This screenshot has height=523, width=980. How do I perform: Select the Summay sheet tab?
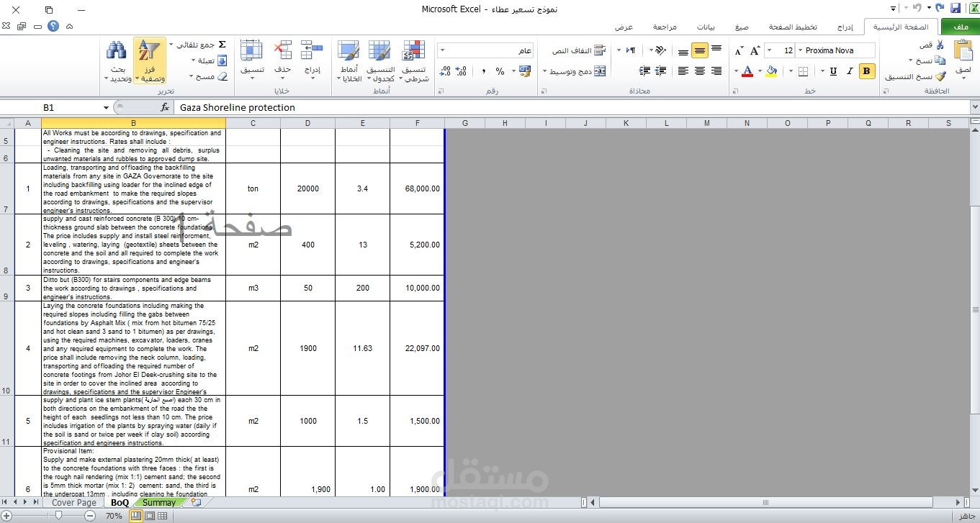(x=158, y=503)
